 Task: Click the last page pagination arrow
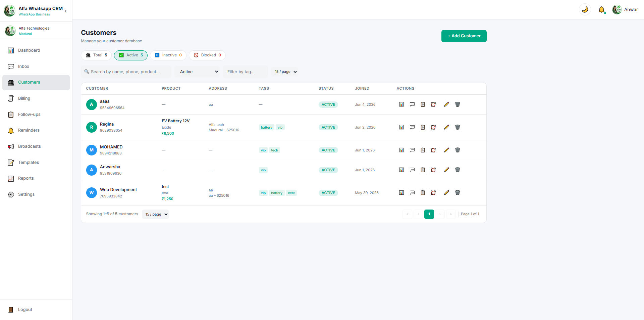(x=451, y=214)
